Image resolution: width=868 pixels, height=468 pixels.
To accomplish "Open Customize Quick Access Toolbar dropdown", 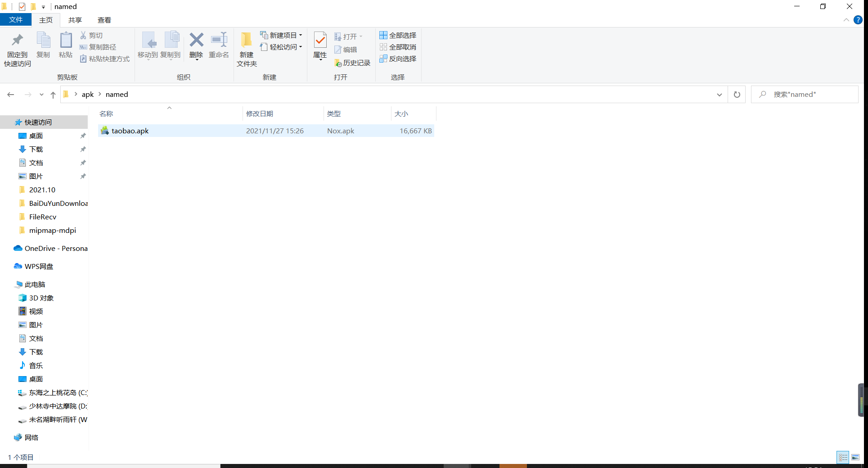I will pyautogui.click(x=43, y=7).
